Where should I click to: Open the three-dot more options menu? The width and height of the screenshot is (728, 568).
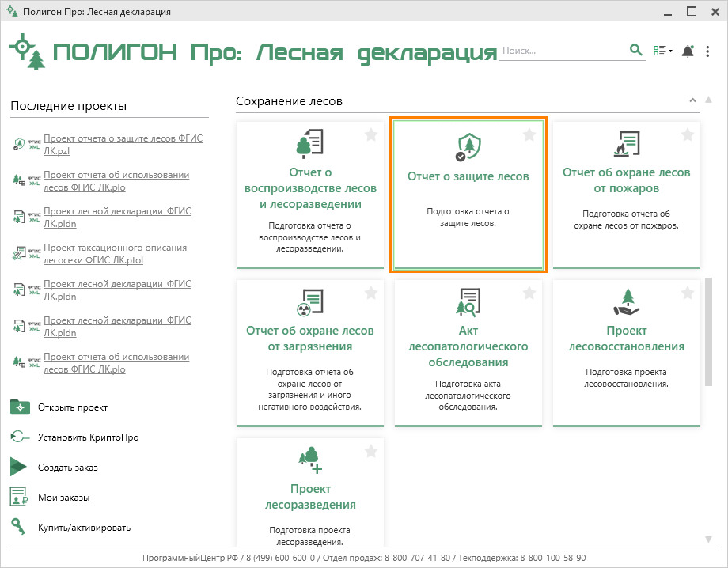(x=707, y=51)
